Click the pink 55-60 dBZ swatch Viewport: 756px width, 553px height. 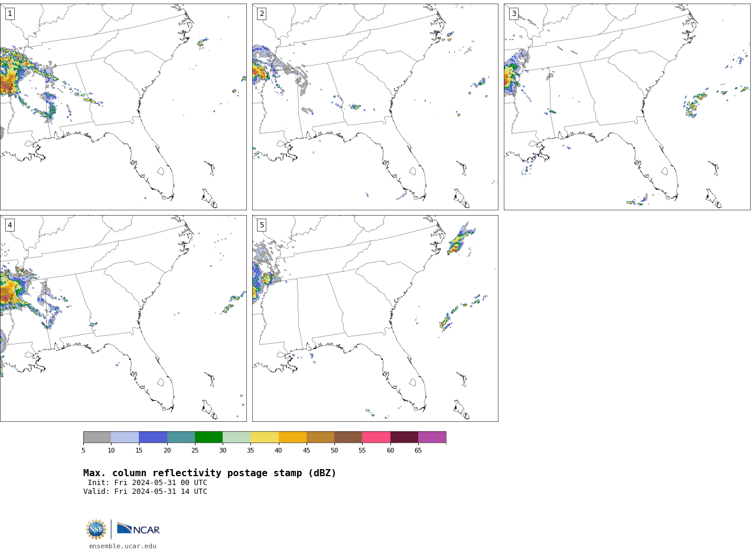pos(376,437)
